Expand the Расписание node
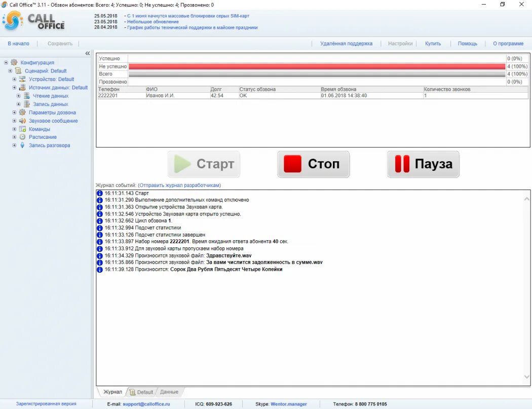The image size is (532, 409). click(14, 137)
